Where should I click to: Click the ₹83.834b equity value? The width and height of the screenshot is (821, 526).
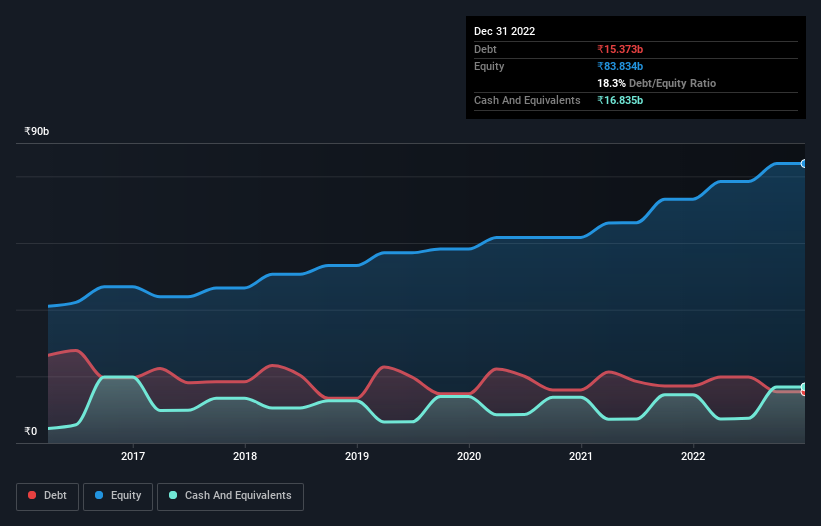click(x=620, y=66)
